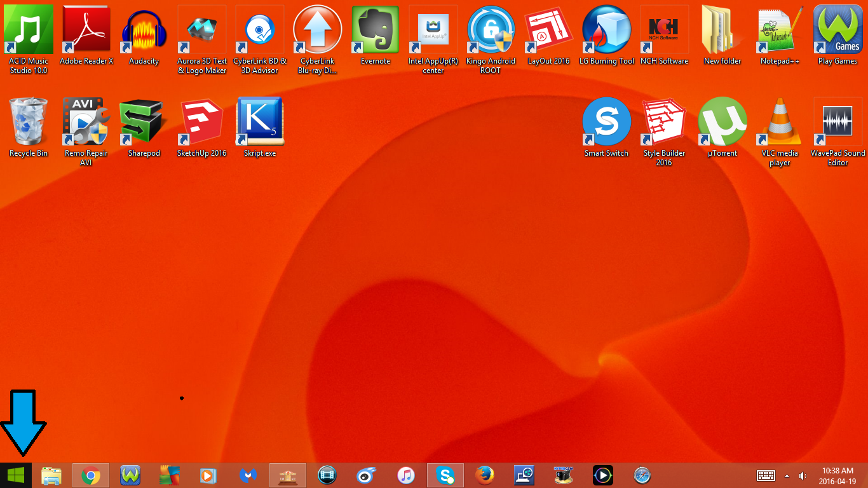868x488 pixels.
Task: Select the New folder icon
Action: tap(722, 35)
